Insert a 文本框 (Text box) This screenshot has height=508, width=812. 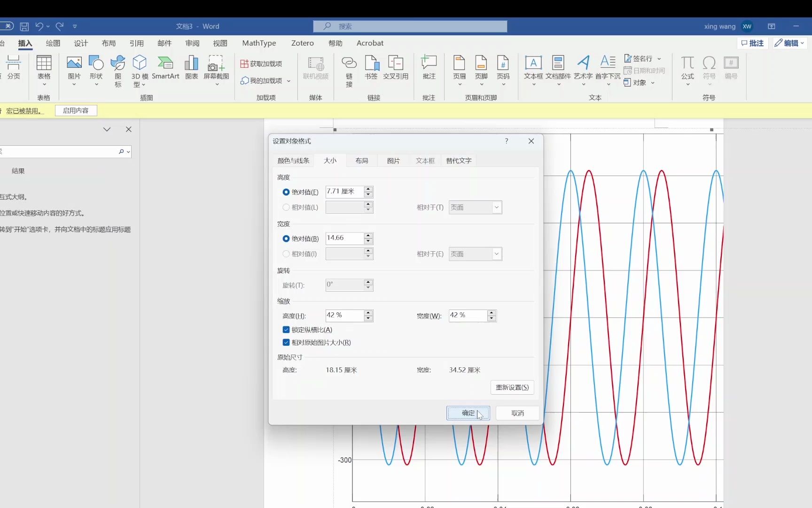point(533,71)
